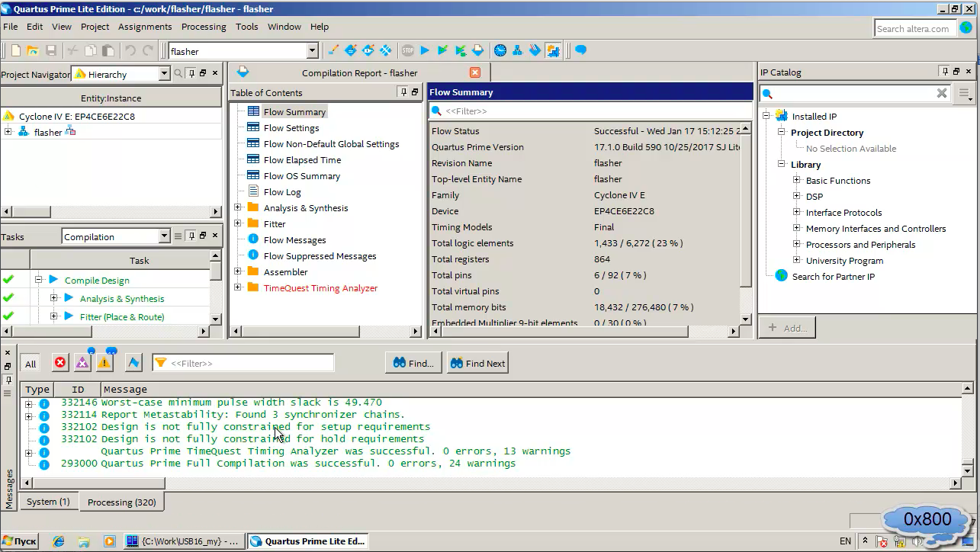This screenshot has width=980, height=552.
Task: Click the Copy toolbar icon
Action: point(91,51)
